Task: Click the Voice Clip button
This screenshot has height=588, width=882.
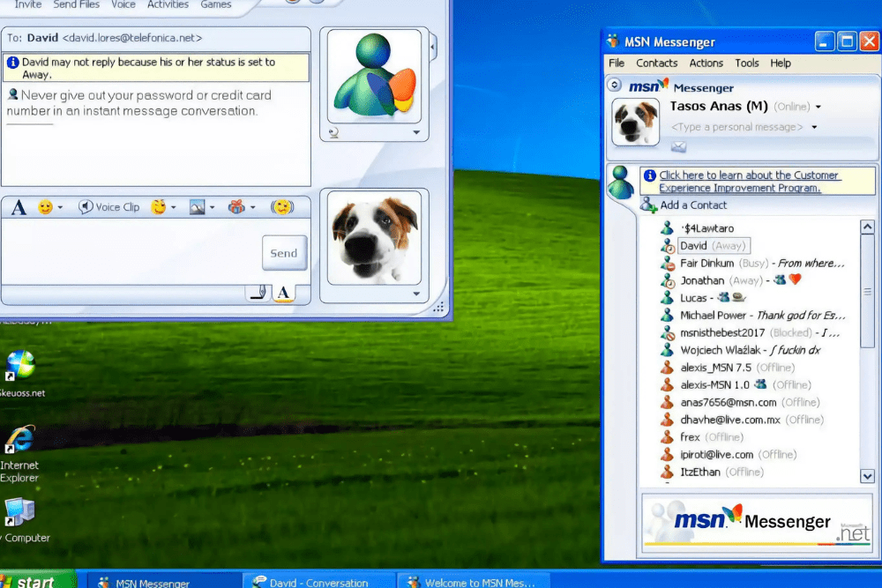Action: click(x=109, y=207)
